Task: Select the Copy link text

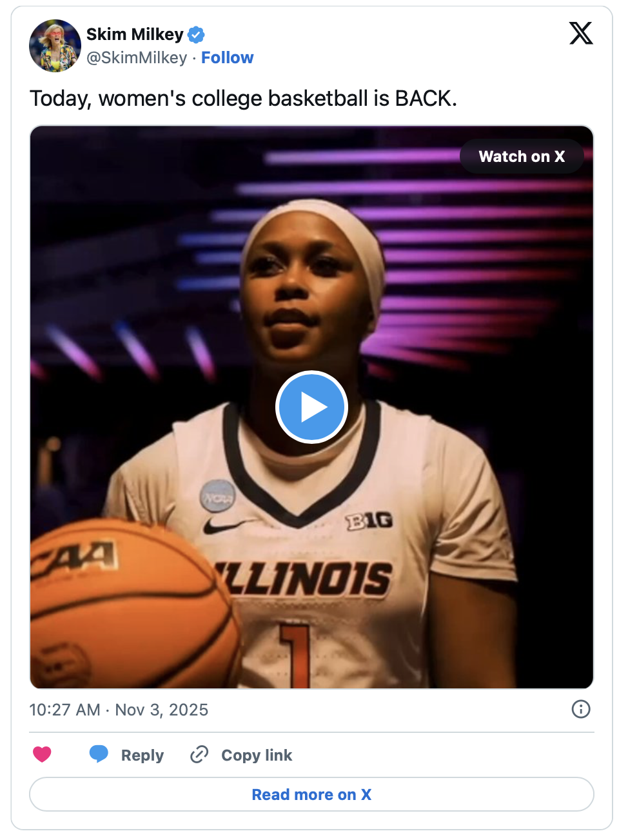Action: pyautogui.click(x=257, y=755)
